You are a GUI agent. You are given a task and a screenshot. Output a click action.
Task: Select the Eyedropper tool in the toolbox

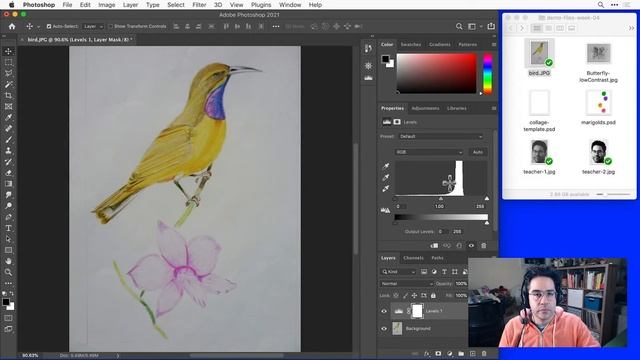click(8, 118)
